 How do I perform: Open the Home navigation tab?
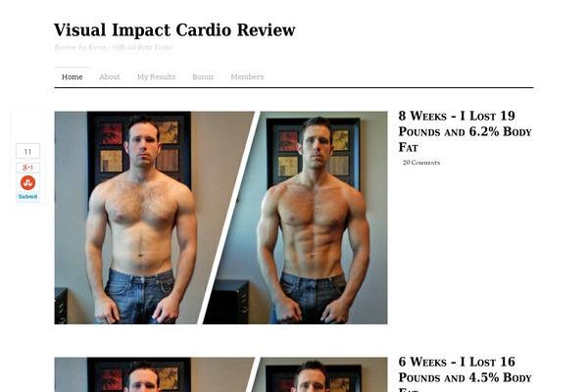coord(72,76)
